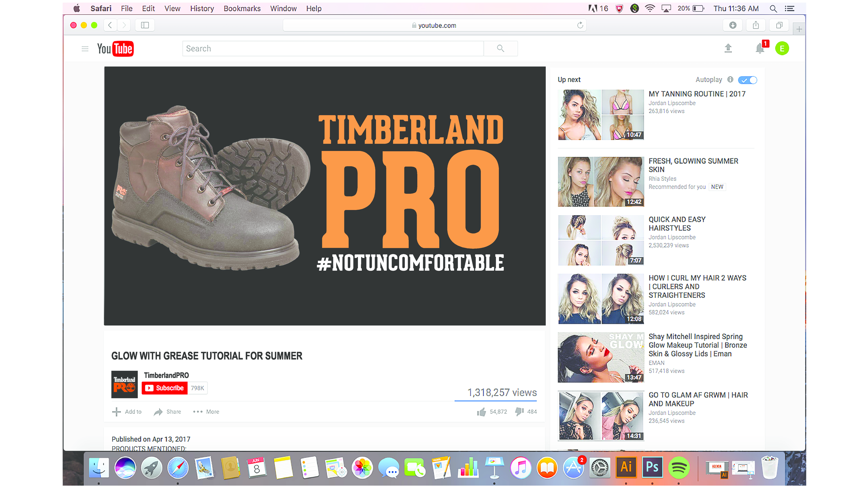868x488 pixels.
Task: Open the 12:42 summer skin thumbnail
Action: coord(601,182)
